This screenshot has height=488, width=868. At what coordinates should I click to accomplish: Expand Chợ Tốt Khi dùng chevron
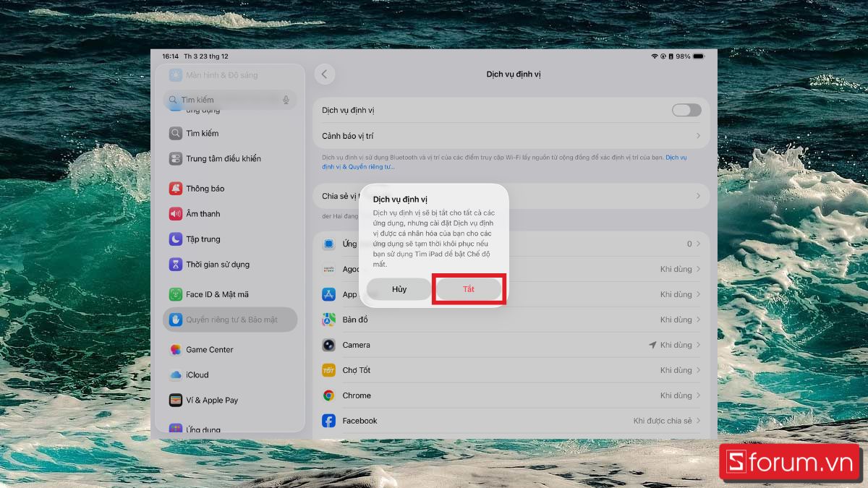pos(698,370)
